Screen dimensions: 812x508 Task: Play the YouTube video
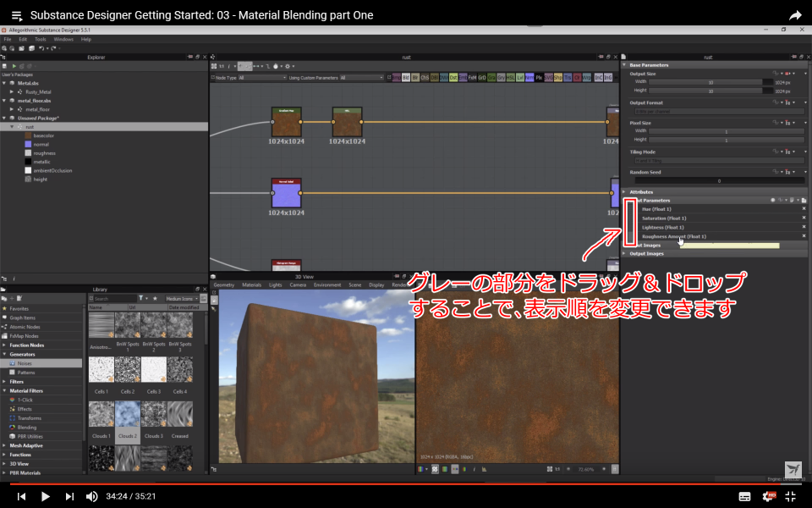45,496
